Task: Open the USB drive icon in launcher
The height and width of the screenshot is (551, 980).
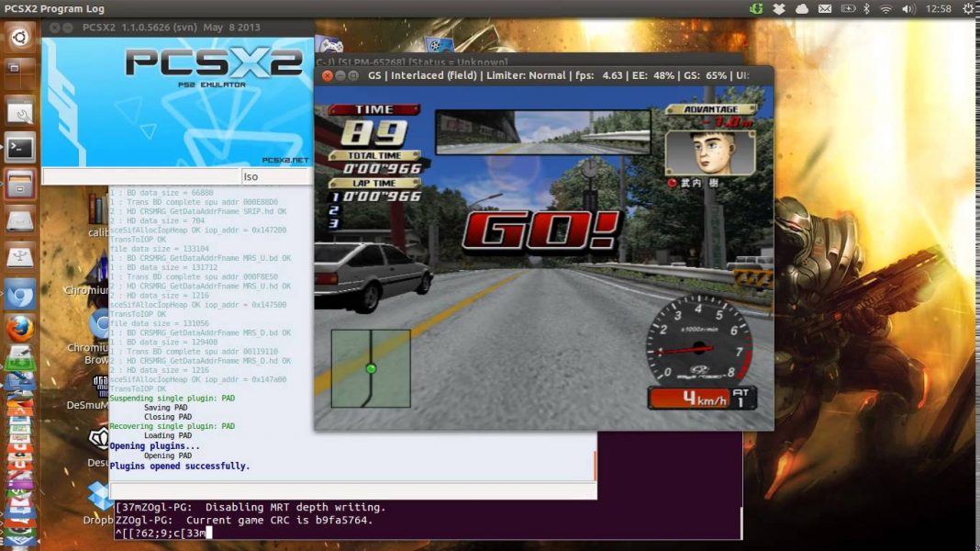Action: click(x=20, y=257)
